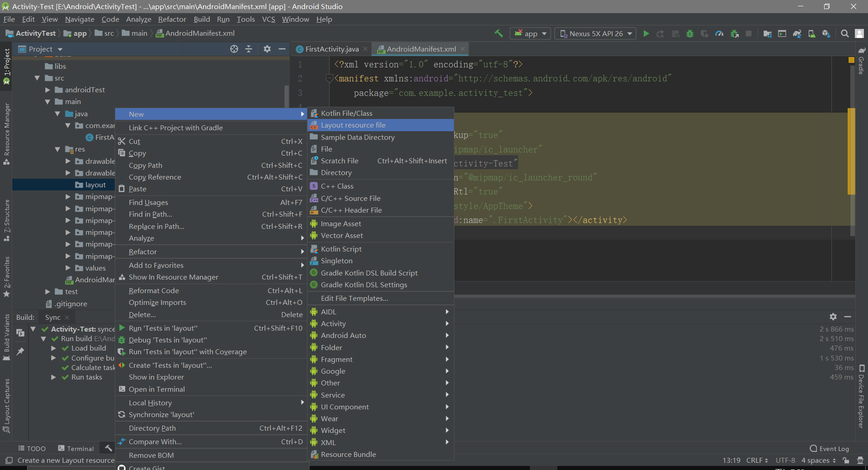Open AVD Manager icon
Screen dimensions: 868x470
coord(812,33)
